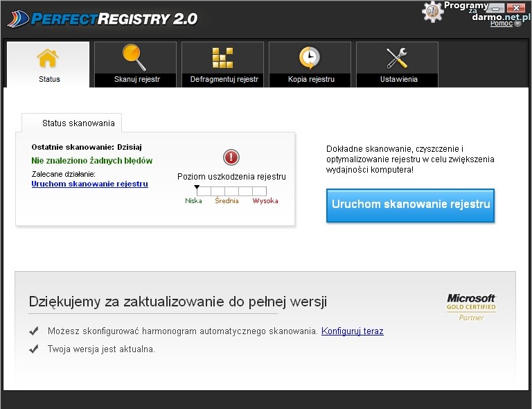Click the defragment registry blocks icon
The height and width of the screenshot is (409, 532).
point(222,58)
